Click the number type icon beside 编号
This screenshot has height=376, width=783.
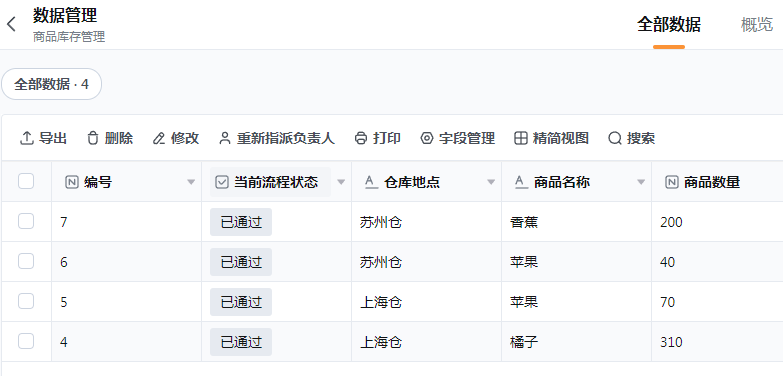72,182
